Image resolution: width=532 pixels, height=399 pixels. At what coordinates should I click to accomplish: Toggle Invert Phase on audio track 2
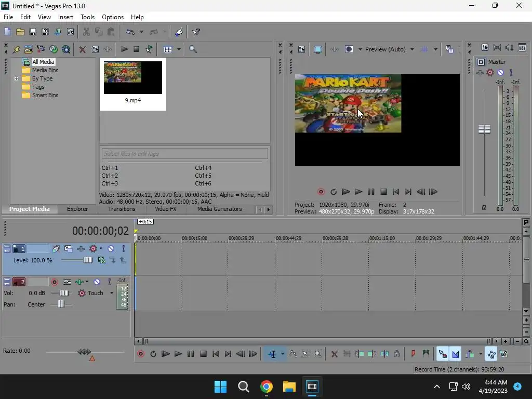coord(67,282)
